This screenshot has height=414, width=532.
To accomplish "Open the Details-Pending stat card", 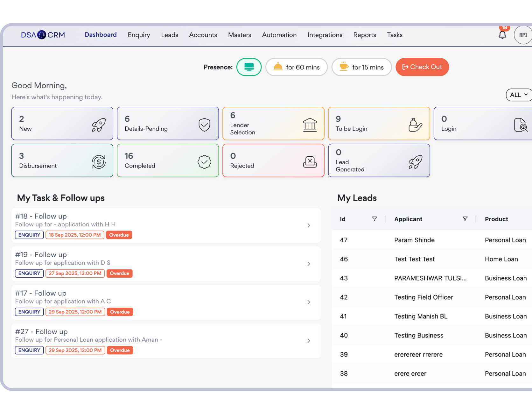I will tap(168, 124).
